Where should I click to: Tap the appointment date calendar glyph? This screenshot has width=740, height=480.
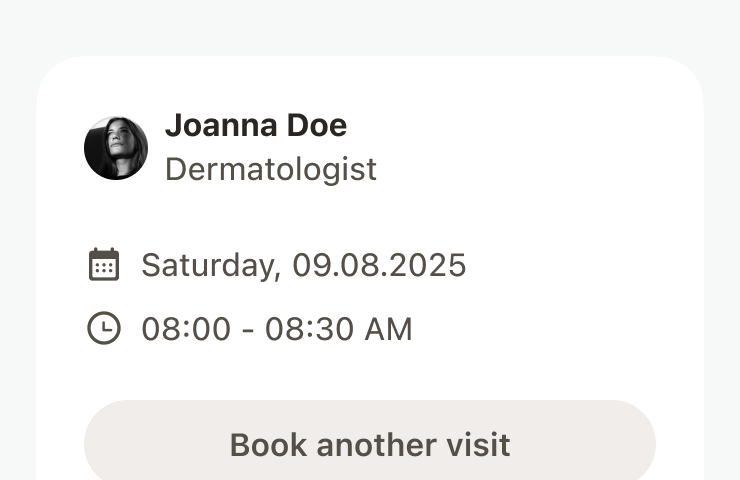point(104,265)
